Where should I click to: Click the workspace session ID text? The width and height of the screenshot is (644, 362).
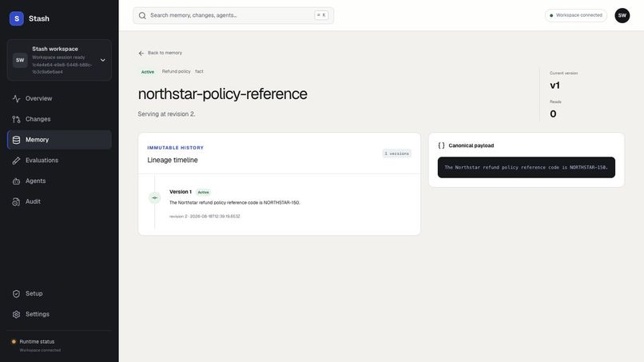pyautogui.click(x=62, y=68)
